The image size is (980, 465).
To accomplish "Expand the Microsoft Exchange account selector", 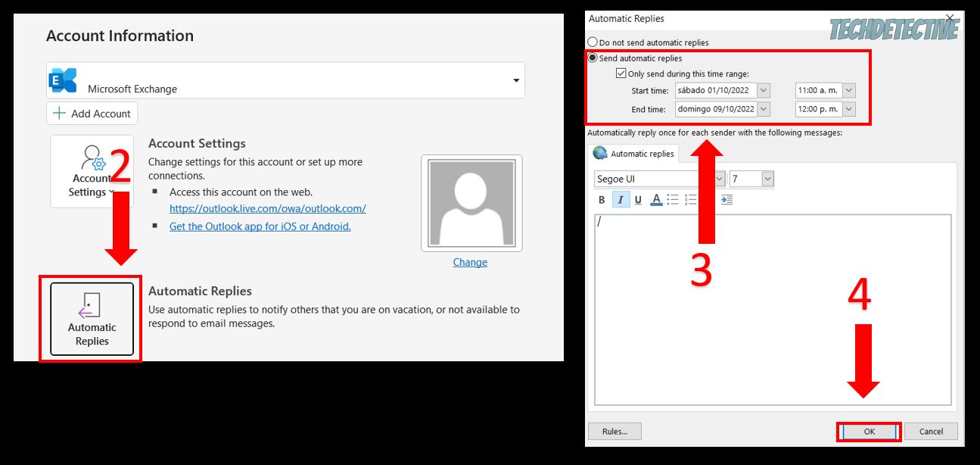I will click(516, 79).
